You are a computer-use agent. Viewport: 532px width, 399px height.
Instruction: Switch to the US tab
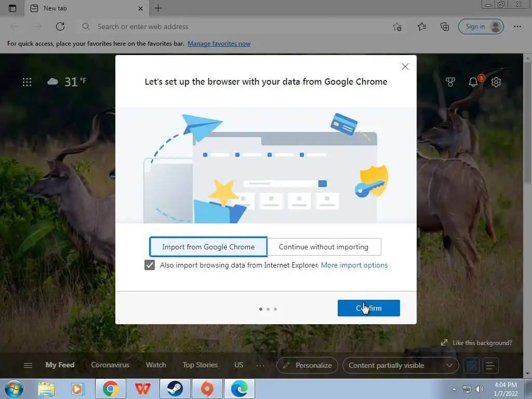coord(239,365)
